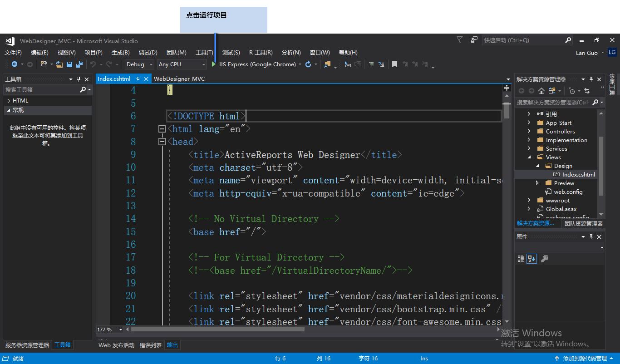Open the 调试(D) menu

point(148,52)
